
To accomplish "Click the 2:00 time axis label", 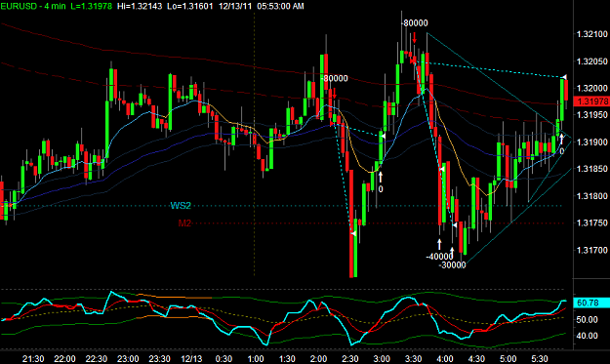I will click(x=318, y=359).
